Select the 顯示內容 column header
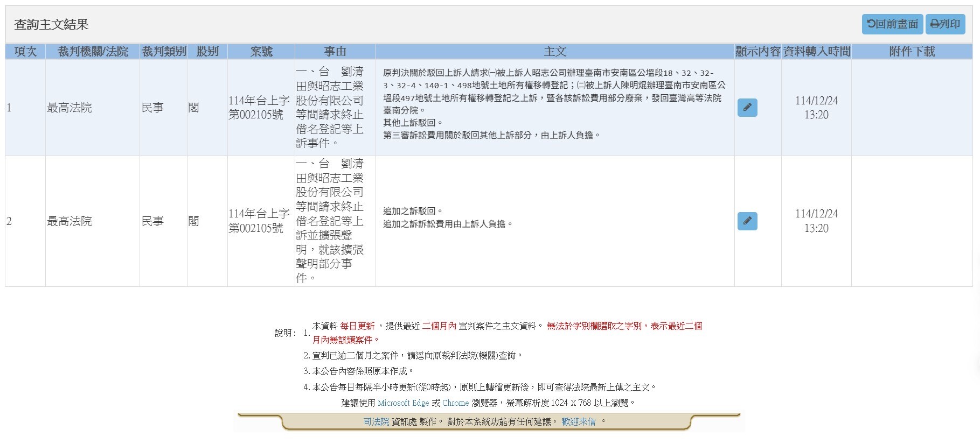 point(757,52)
